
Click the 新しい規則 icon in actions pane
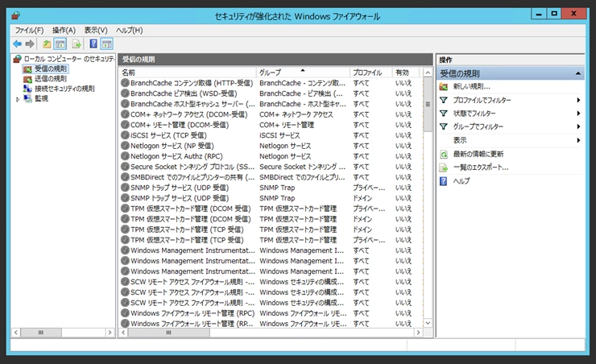[x=444, y=87]
